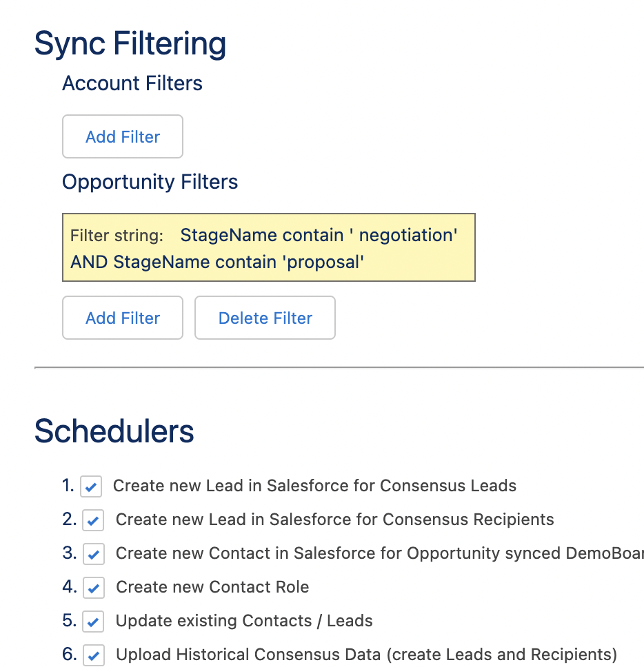Image resolution: width=644 pixels, height=667 pixels.
Task: Select the yellow StageName filter string box
Action: [x=268, y=247]
